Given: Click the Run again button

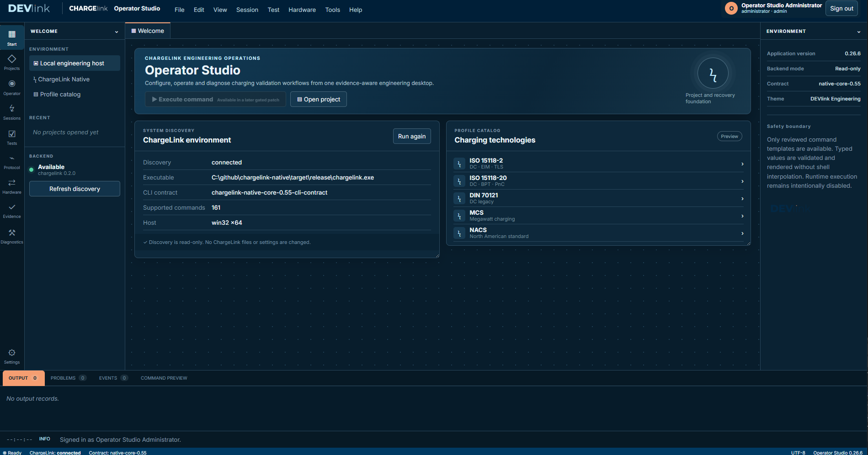Looking at the screenshot, I should coord(412,136).
